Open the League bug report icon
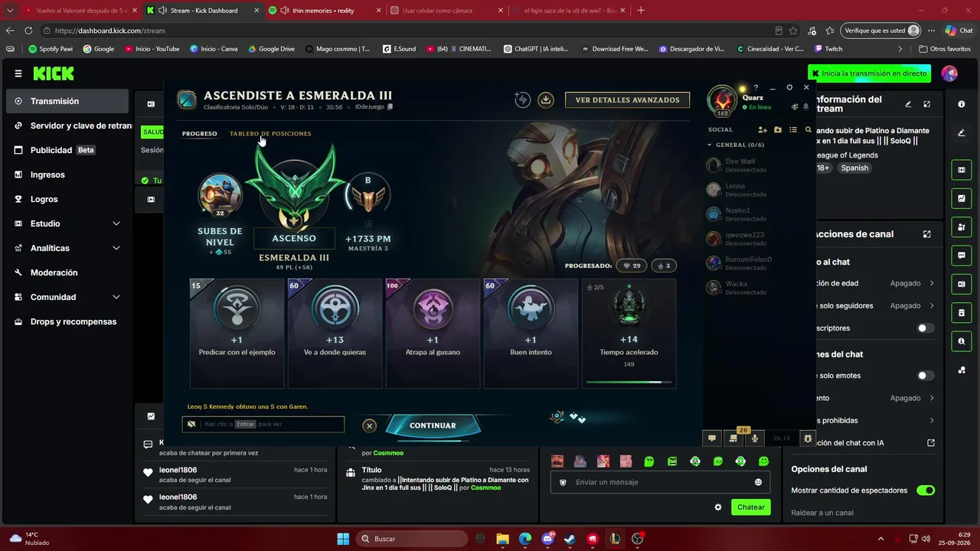The width and height of the screenshot is (980, 551). 807,439
